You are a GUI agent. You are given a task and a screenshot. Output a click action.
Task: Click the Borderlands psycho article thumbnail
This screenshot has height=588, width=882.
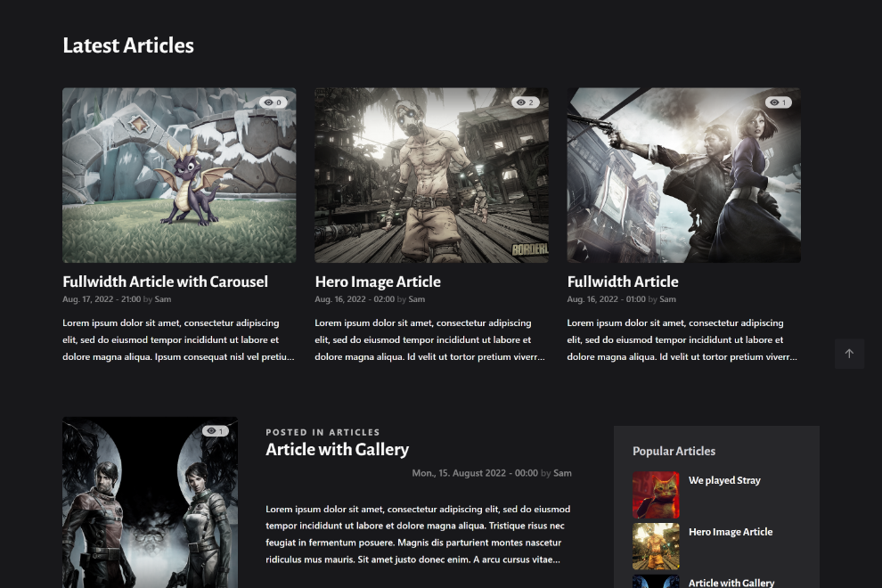pos(431,175)
